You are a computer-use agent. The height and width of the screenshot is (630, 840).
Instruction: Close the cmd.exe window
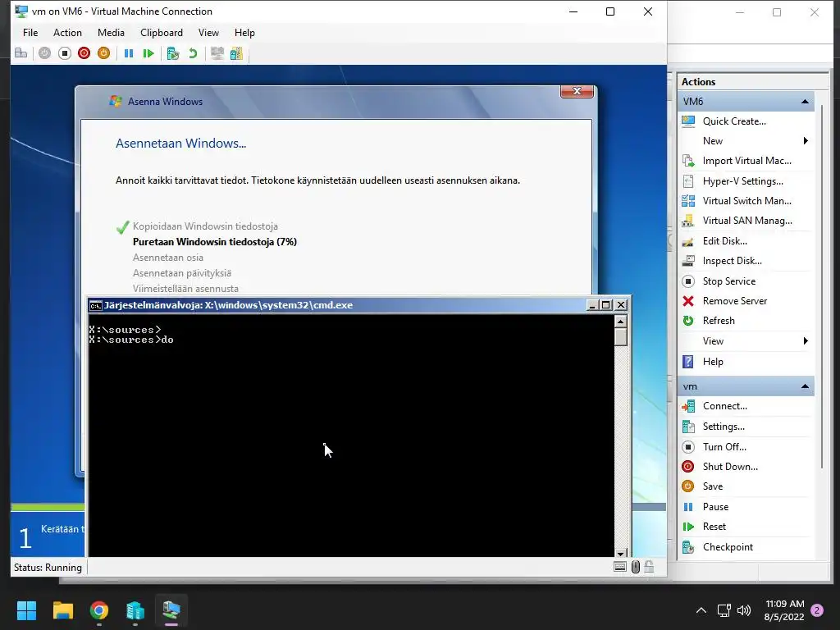coord(621,305)
